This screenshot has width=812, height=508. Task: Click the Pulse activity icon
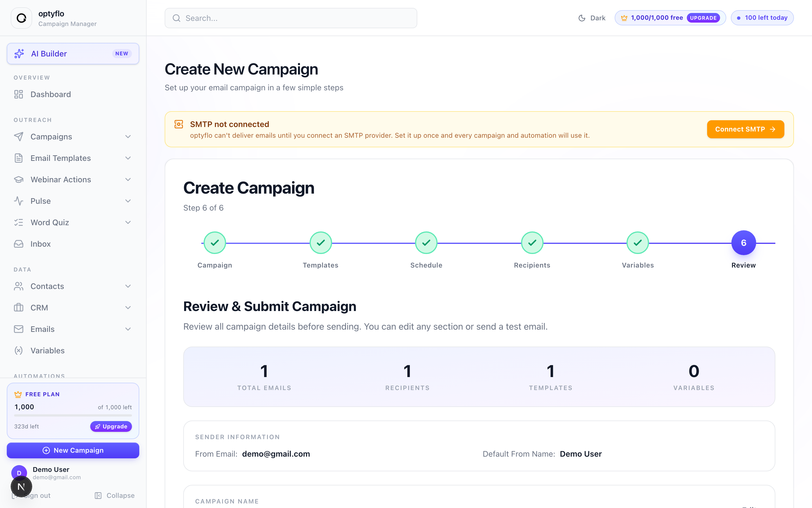tap(19, 201)
